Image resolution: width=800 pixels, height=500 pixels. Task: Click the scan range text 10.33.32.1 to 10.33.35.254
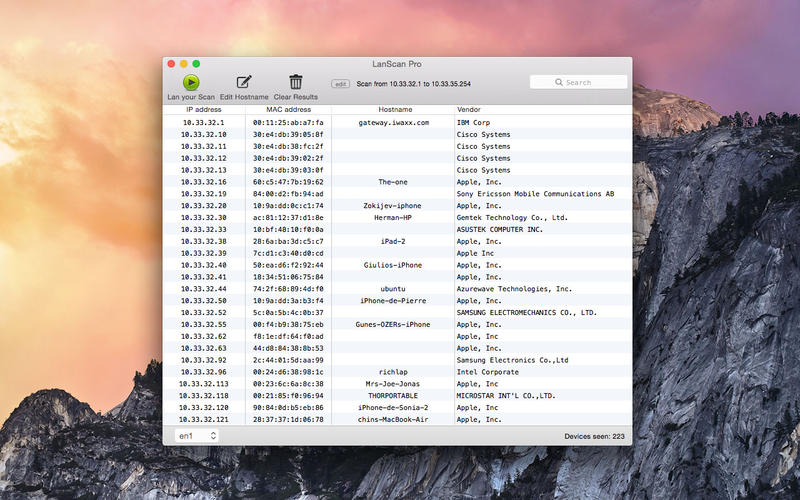[430, 84]
